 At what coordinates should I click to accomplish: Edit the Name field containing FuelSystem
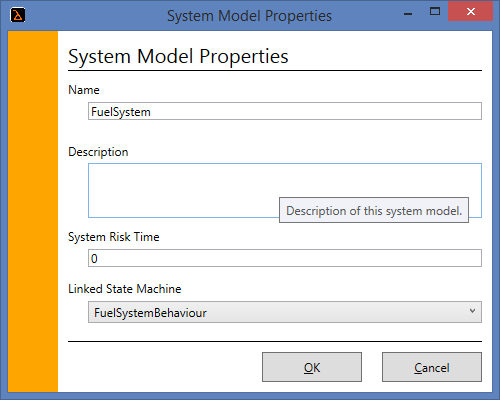pyautogui.click(x=285, y=111)
